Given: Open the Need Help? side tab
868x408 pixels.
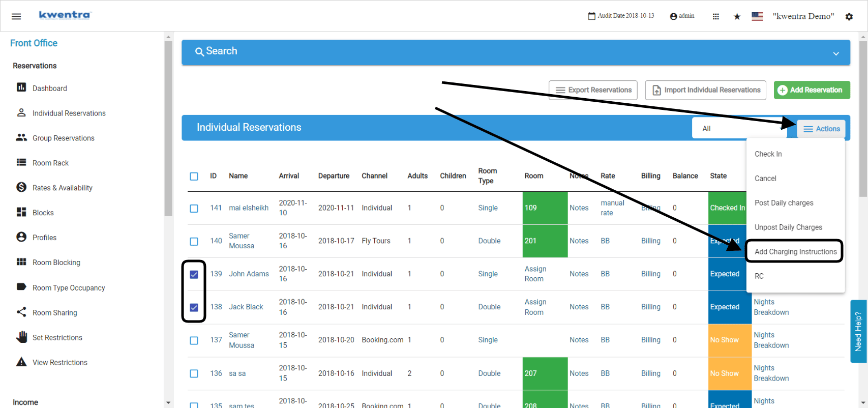Looking at the screenshot, I should 858,331.
